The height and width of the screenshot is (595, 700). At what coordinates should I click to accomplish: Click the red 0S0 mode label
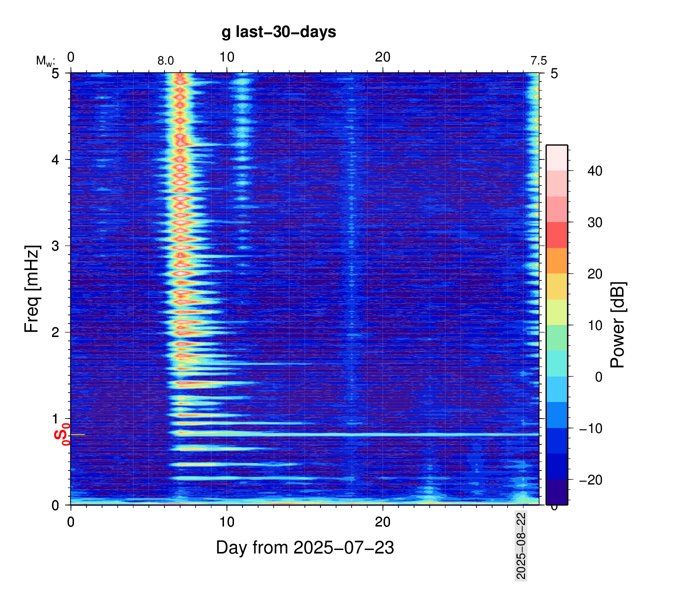pos(62,433)
